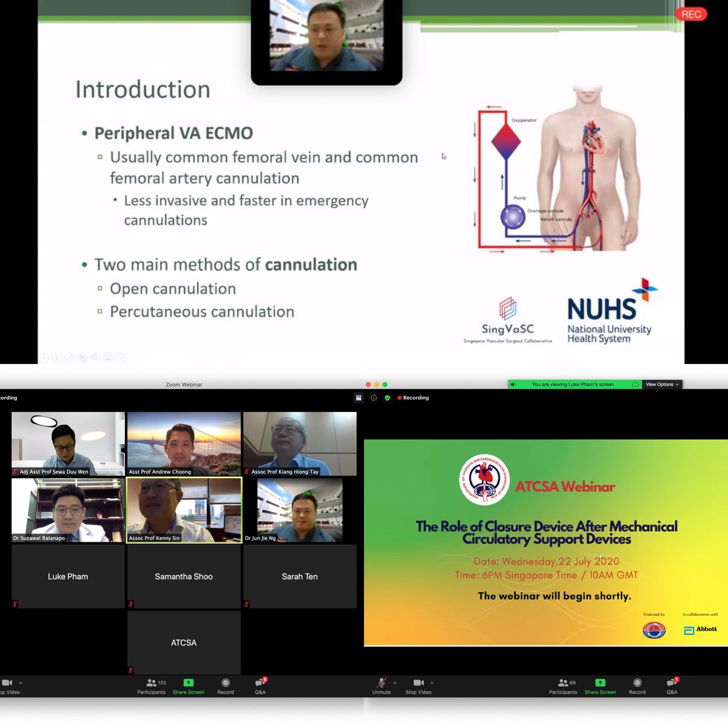Screen dimensions: 728x728
Task: Select Assoc Prof Kenny Sin video tile
Action: [x=184, y=510]
